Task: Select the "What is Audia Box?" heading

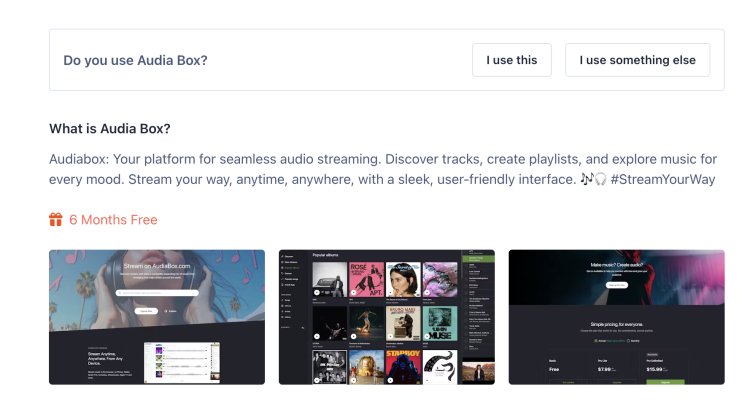Action: point(110,129)
